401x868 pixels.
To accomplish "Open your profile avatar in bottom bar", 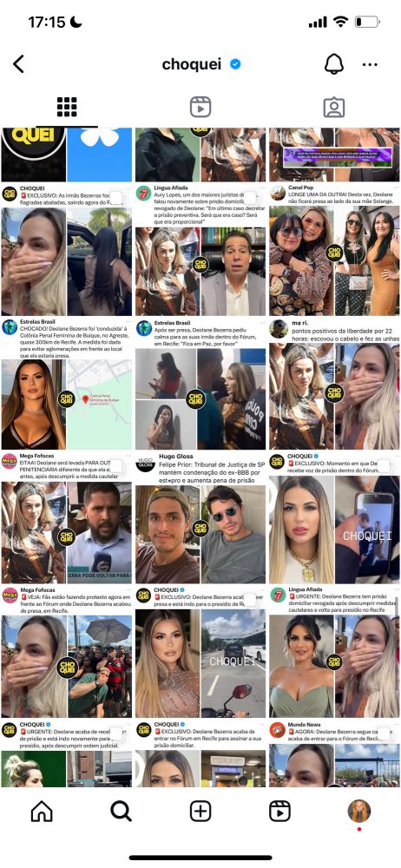I will pyautogui.click(x=359, y=811).
